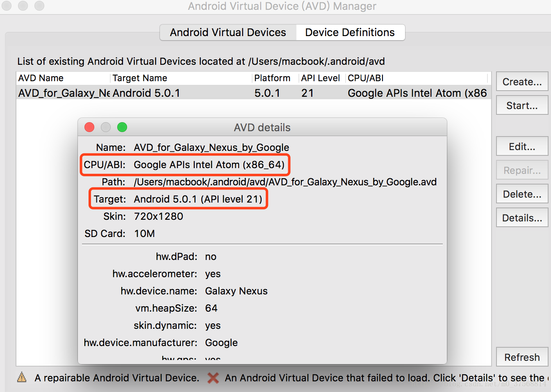Screen dimensions: 551x392
Task: Click the Create... button
Action: tap(522, 82)
